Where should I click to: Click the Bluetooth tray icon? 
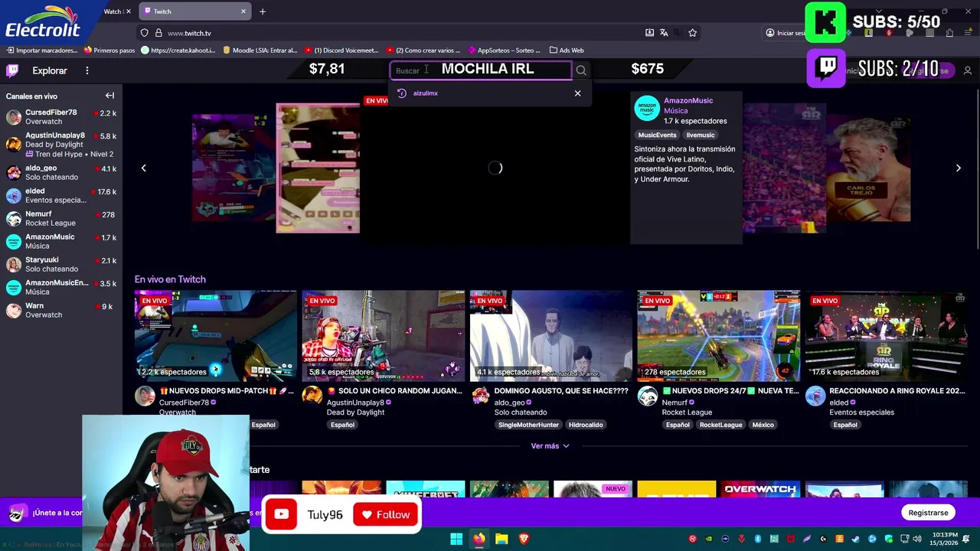(x=757, y=539)
